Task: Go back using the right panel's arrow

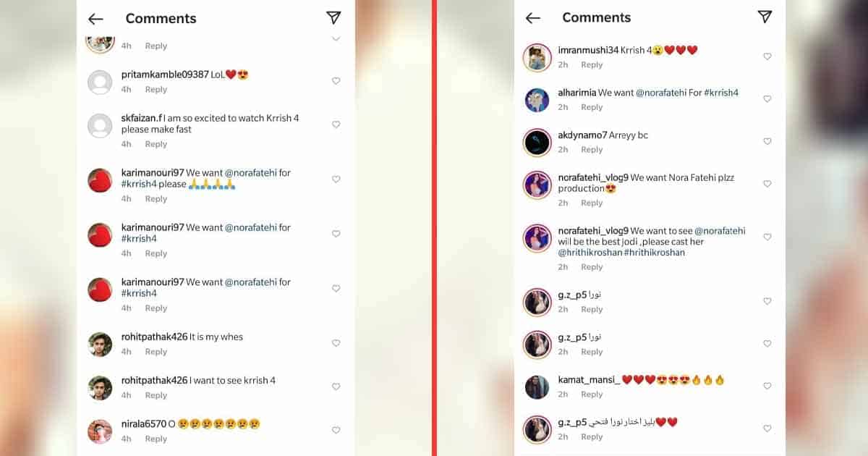Action: tap(533, 18)
